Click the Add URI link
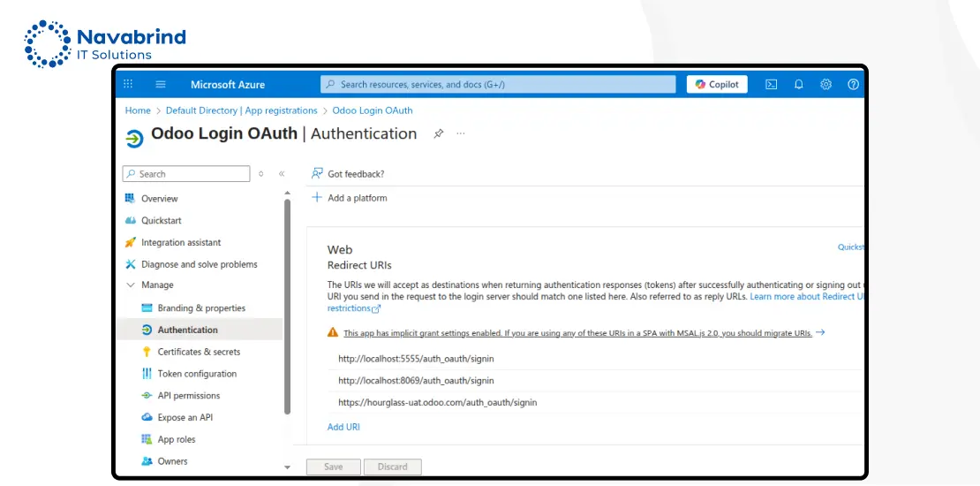Viewport: 980px width, 486px height. pyautogui.click(x=343, y=427)
